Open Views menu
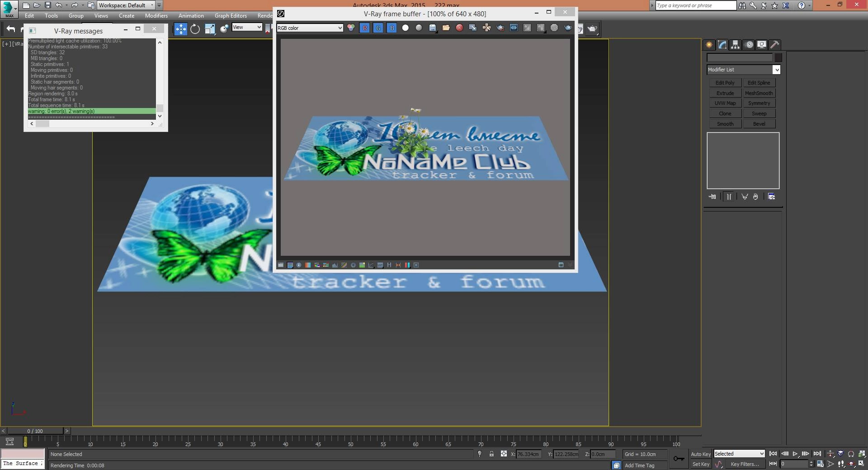 coord(101,16)
